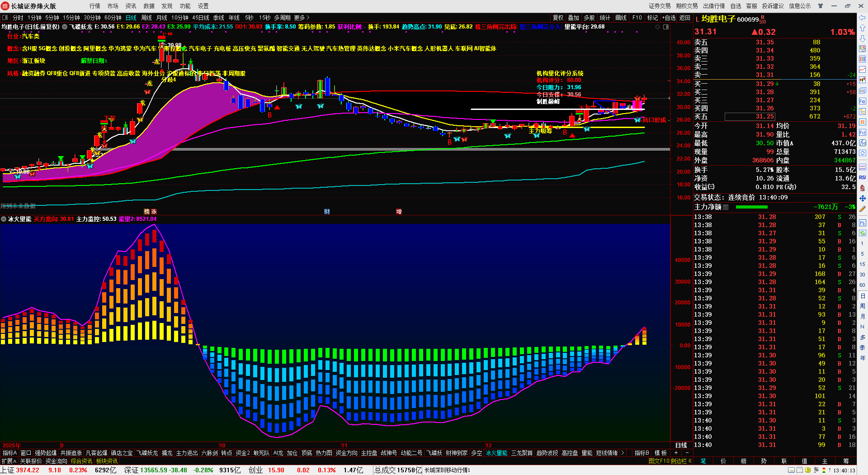Expand the 更多 periods dropdown
868x475 pixels.
tap(302, 18)
